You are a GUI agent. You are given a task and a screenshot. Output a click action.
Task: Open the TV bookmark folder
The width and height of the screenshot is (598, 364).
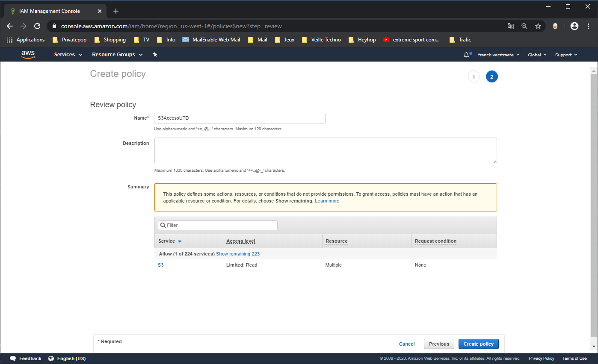(x=142, y=40)
